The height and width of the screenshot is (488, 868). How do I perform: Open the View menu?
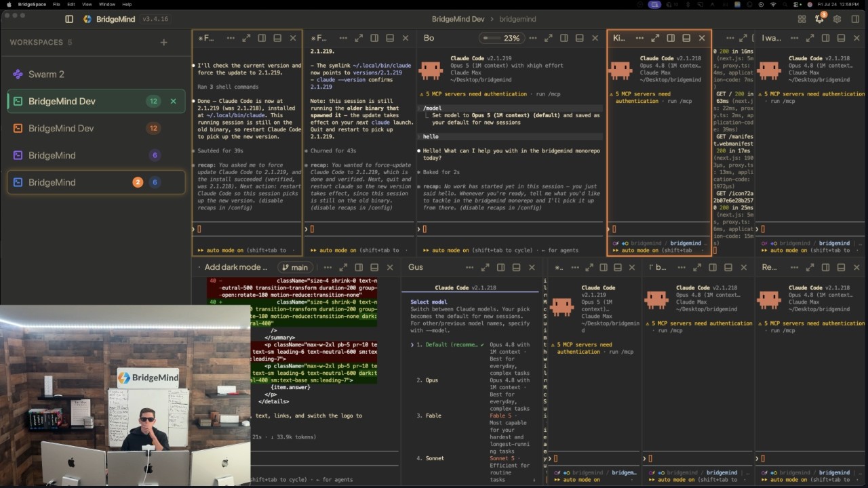tap(87, 4)
